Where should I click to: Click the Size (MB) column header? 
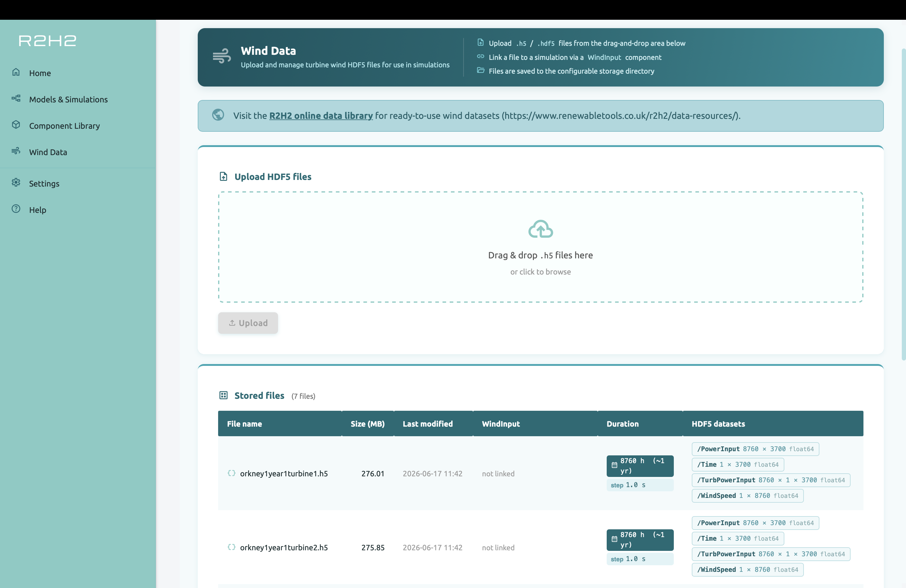point(367,424)
